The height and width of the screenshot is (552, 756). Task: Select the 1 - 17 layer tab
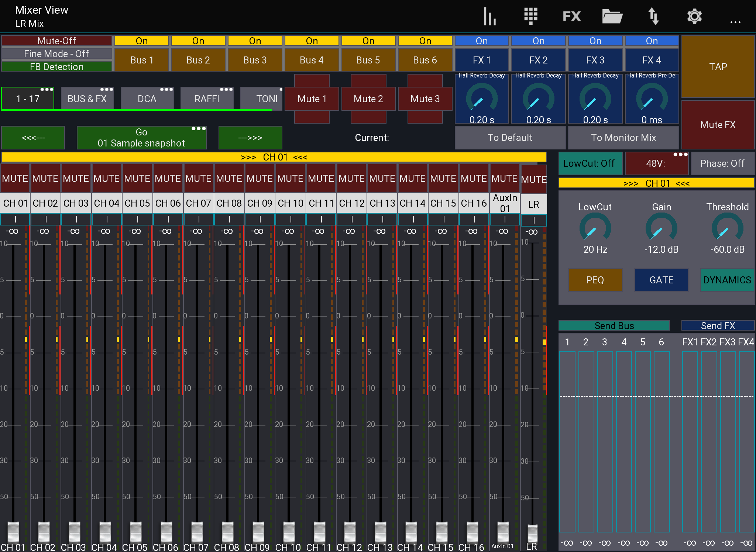click(x=28, y=99)
